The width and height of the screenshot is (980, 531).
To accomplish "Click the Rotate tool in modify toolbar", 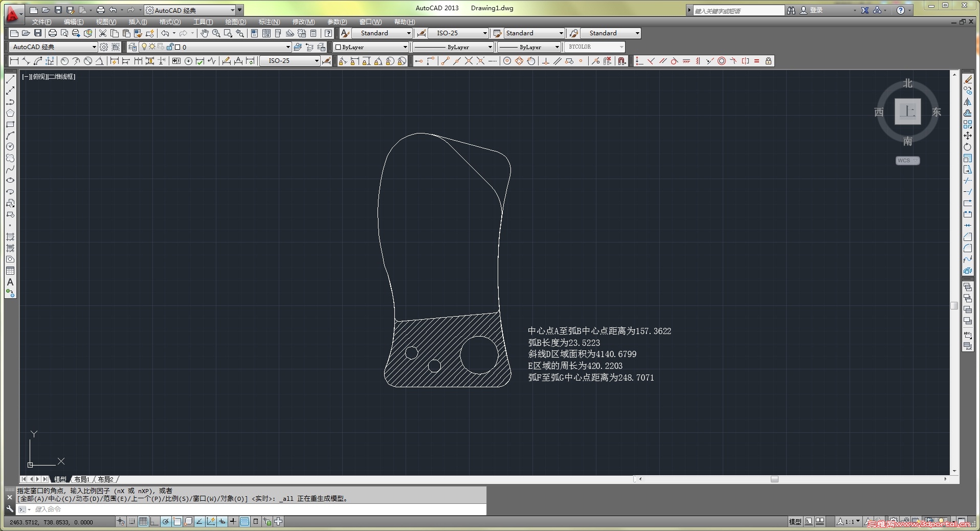I will pyautogui.click(x=968, y=147).
